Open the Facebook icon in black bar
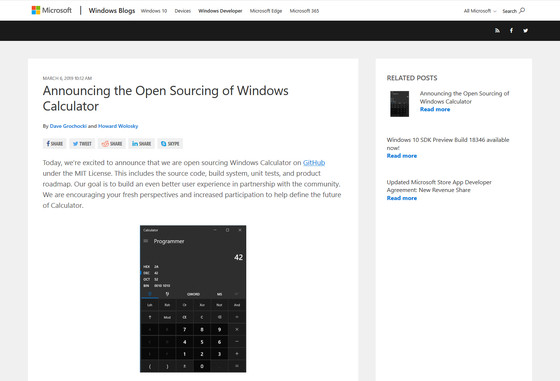560x381 pixels. (511, 31)
